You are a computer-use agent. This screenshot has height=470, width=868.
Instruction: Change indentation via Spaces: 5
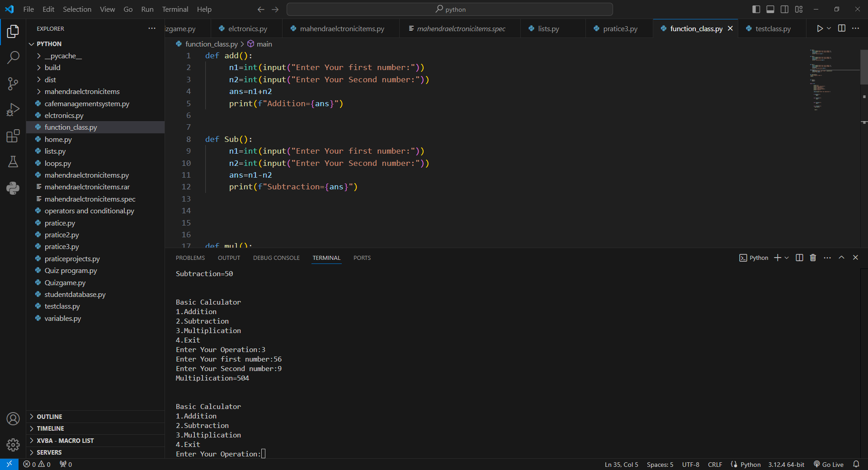[660, 464]
